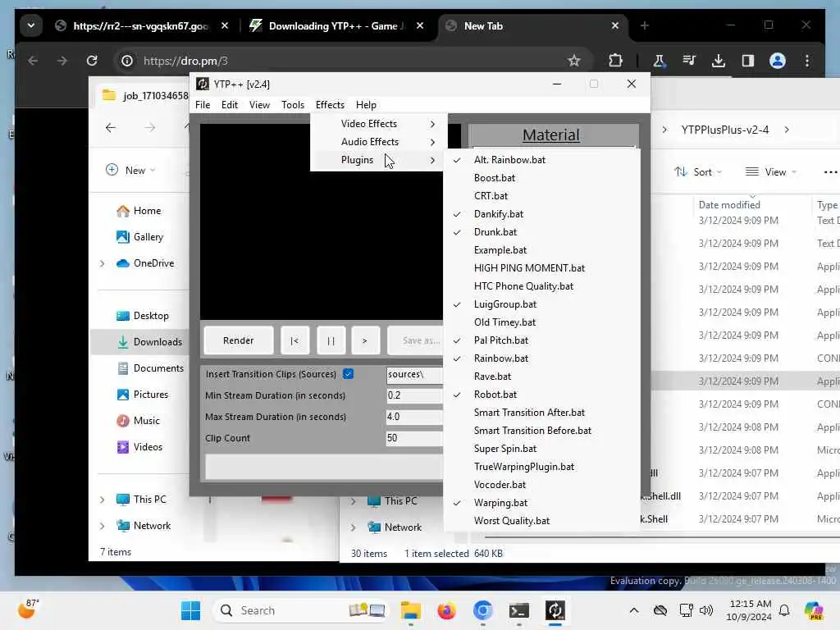Open the View menu in YTP++
This screenshot has height=630, width=840.
[x=259, y=104]
